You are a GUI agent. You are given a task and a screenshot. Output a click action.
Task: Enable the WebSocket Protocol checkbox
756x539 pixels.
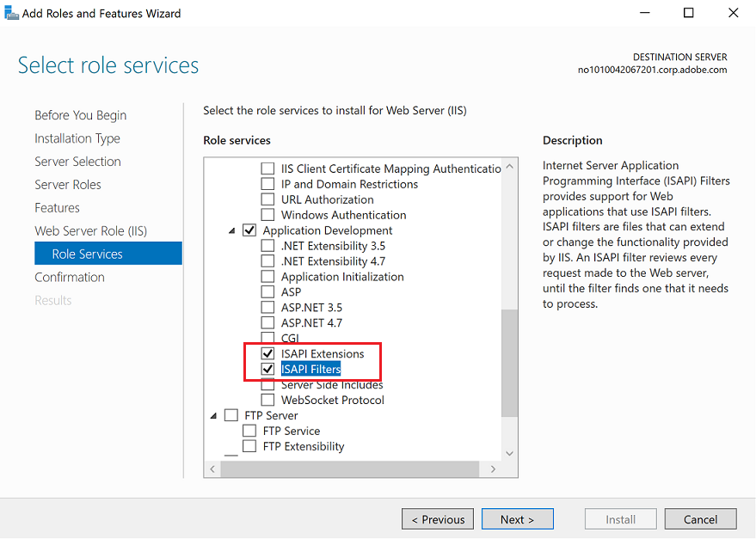point(268,401)
